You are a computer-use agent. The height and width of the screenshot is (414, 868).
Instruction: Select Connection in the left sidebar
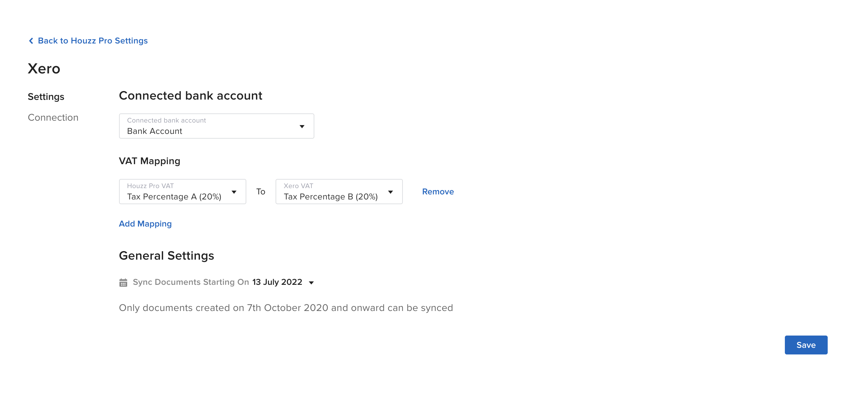53,117
